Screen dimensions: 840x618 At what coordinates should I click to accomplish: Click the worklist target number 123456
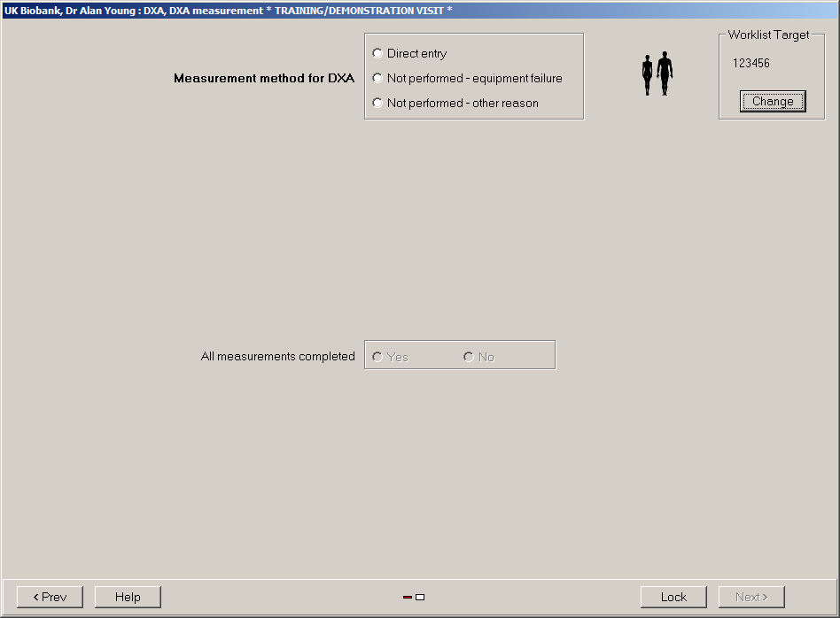(x=751, y=64)
